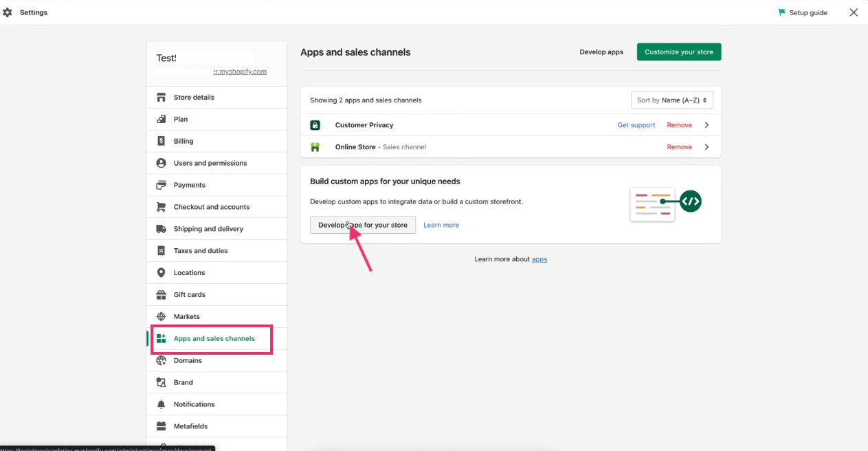Click the Setup guide flag icon
This screenshot has width=868, height=451.
(x=781, y=12)
